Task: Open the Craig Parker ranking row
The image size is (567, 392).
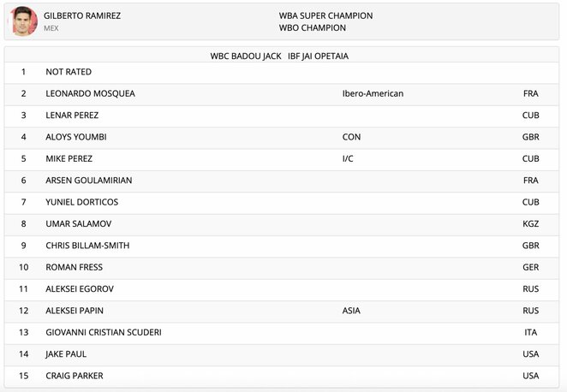Action: tap(281, 376)
